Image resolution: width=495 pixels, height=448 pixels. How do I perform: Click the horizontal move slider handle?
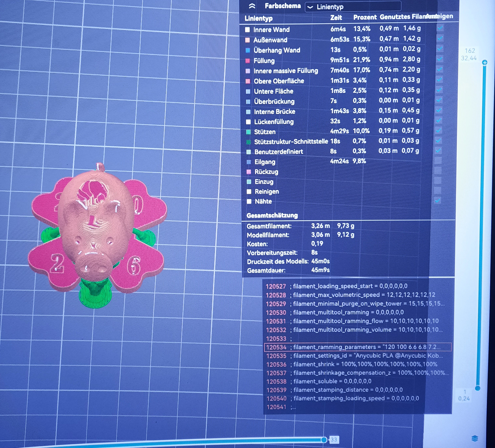tap(324, 440)
